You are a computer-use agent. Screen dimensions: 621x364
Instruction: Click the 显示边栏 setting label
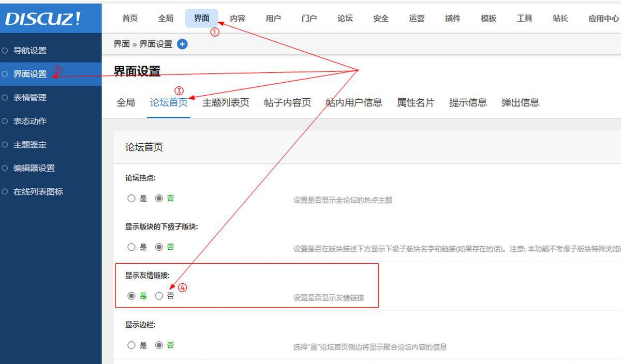point(140,325)
